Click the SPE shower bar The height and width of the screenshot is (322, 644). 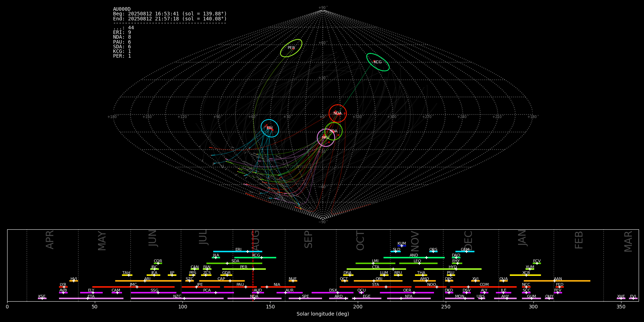[x=305, y=298]
